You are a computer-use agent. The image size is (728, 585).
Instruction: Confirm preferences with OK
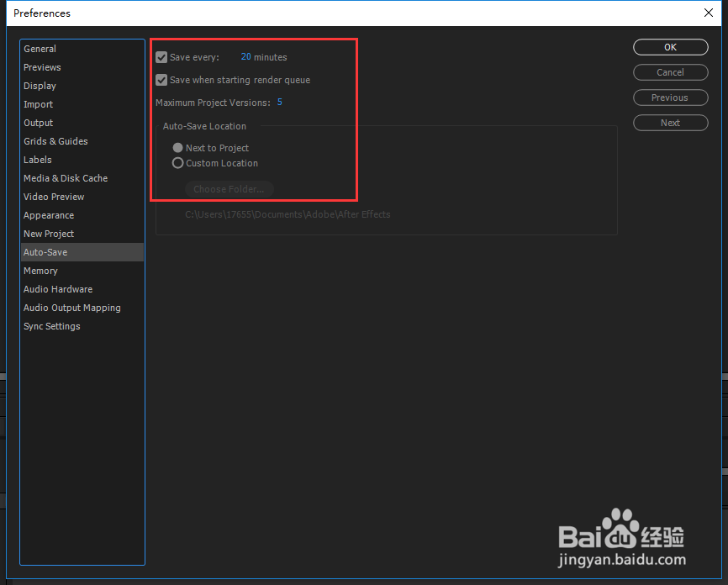671,47
